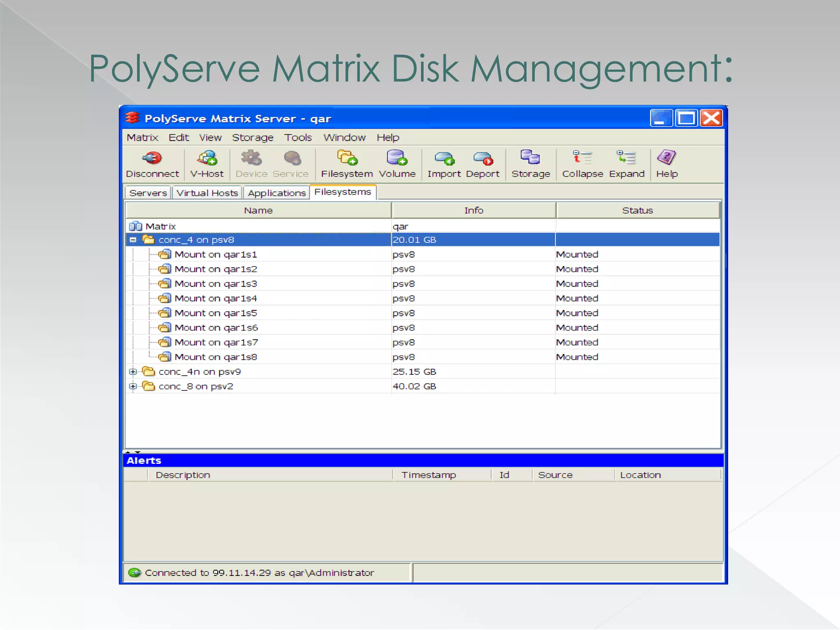Sort by the Name column header
Image resolution: width=840 pixels, height=630 pixels.
coord(258,210)
